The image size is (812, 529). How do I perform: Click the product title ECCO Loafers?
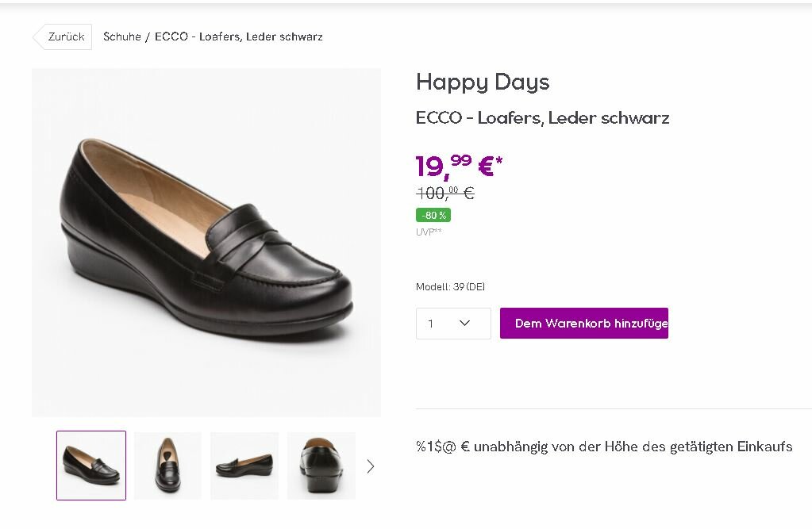point(542,118)
